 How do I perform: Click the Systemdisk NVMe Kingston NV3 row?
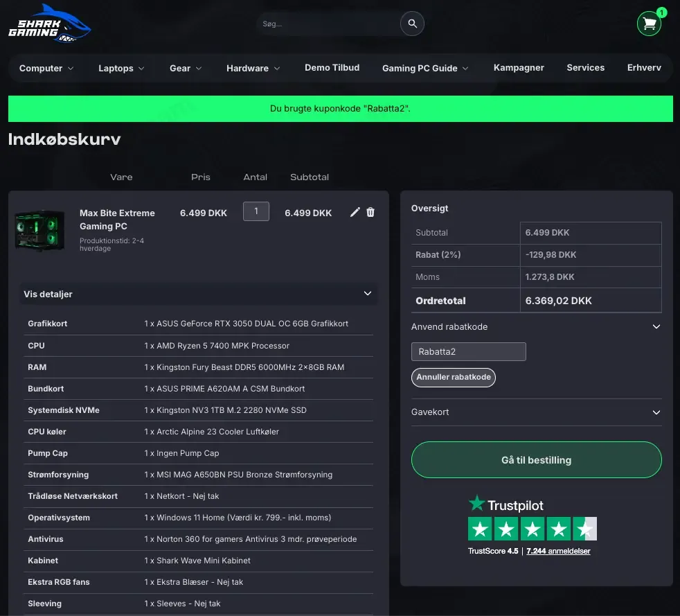point(198,410)
